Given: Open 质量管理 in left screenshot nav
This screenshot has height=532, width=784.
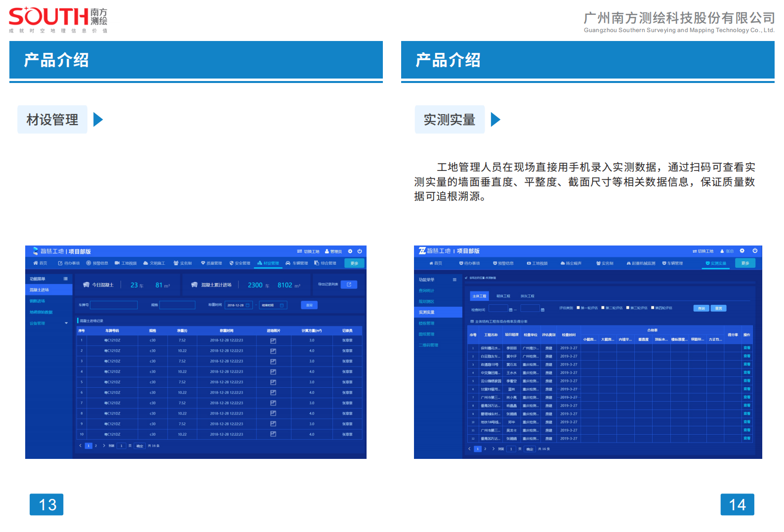Looking at the screenshot, I should 211,263.
